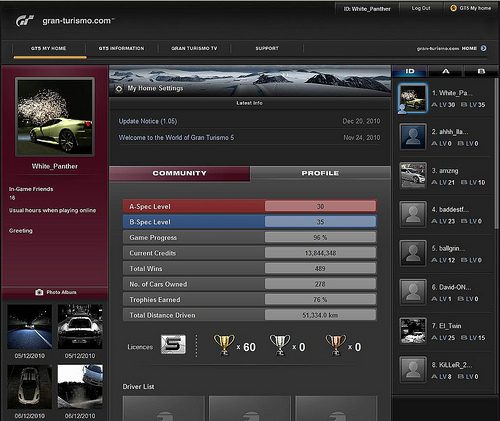Click My Home Settings label
This screenshot has height=421, width=500.
pos(155,88)
